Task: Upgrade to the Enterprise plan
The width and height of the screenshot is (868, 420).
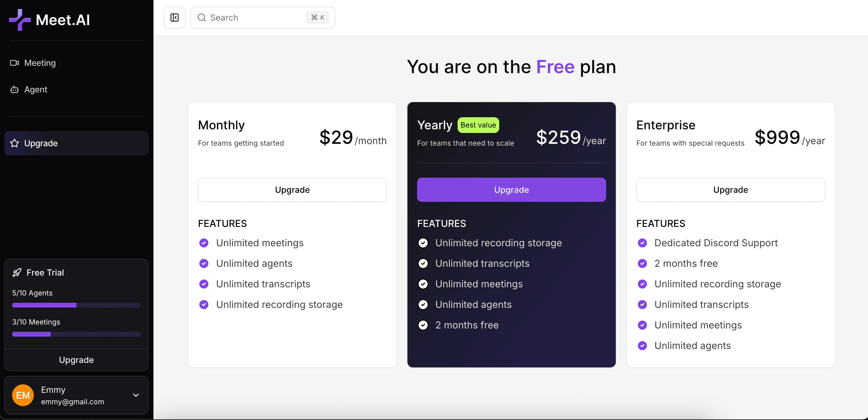Action: (730, 190)
